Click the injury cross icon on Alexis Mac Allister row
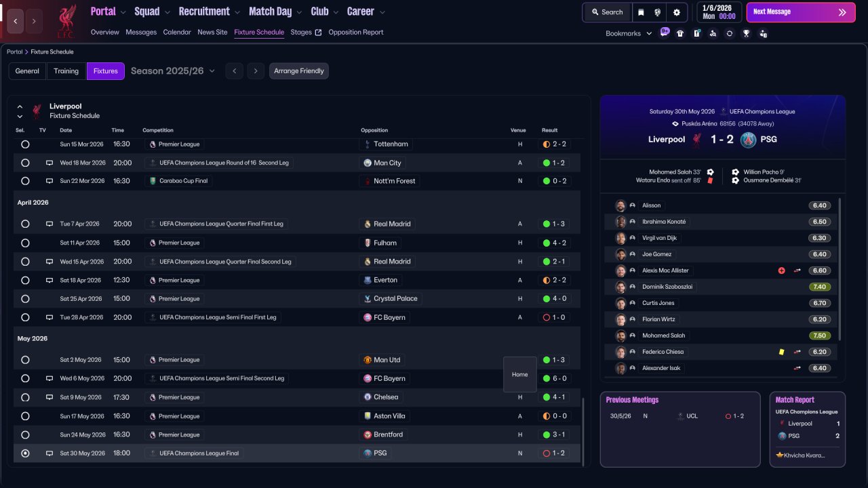868x488 pixels. click(x=781, y=270)
